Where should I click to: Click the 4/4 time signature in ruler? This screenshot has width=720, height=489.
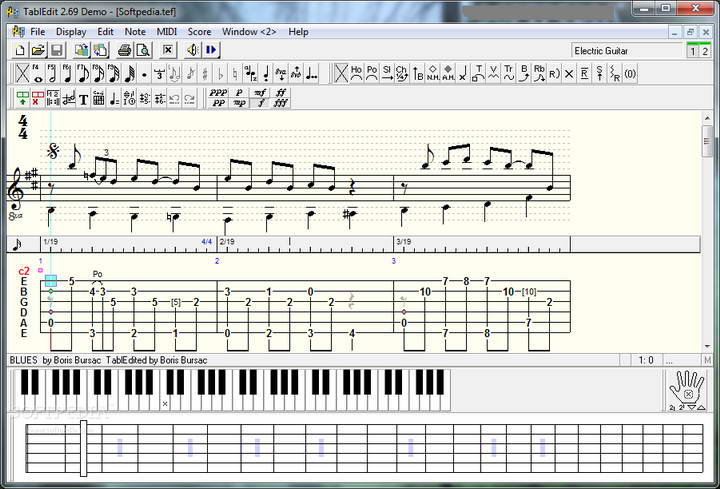(x=207, y=242)
